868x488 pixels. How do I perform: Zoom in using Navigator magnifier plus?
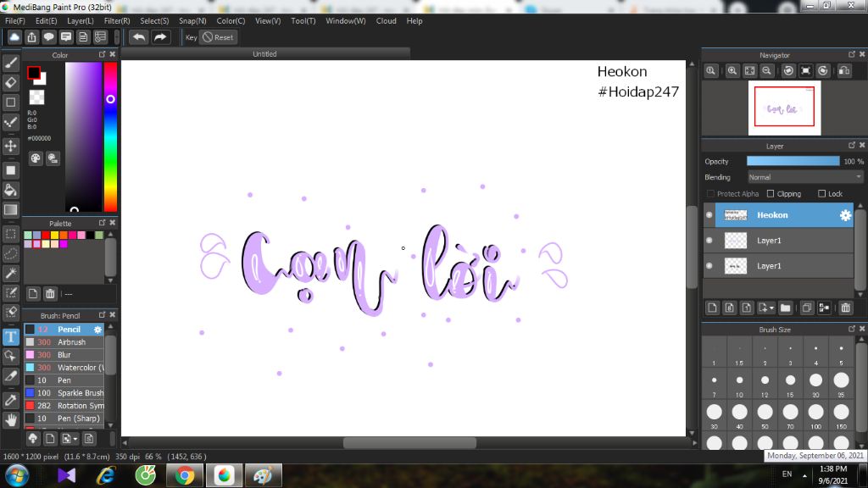pyautogui.click(x=732, y=71)
